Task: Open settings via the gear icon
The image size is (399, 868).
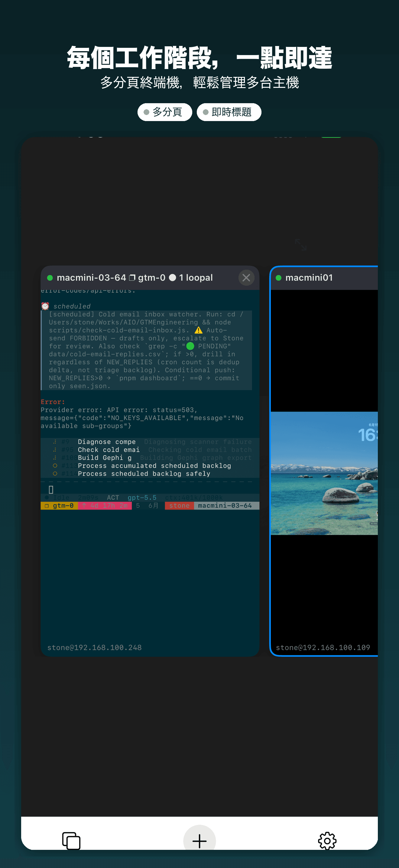Action: pos(327,841)
